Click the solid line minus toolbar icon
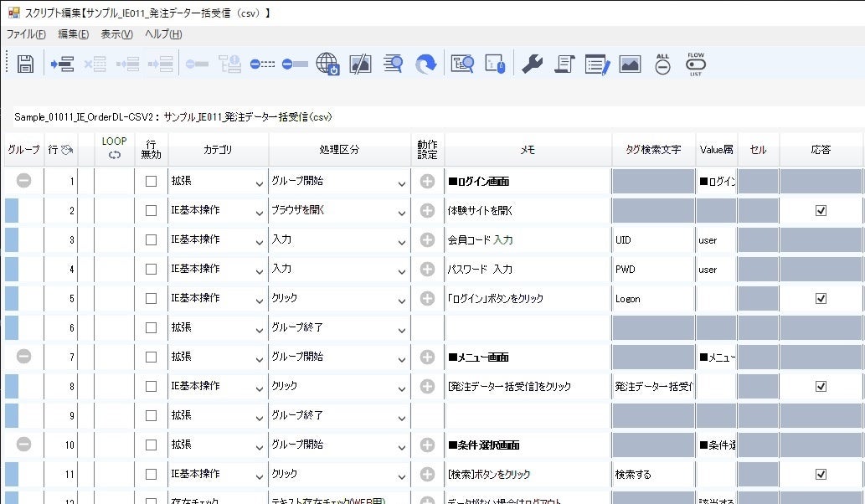Screen dimensions: 865x504 point(295,64)
